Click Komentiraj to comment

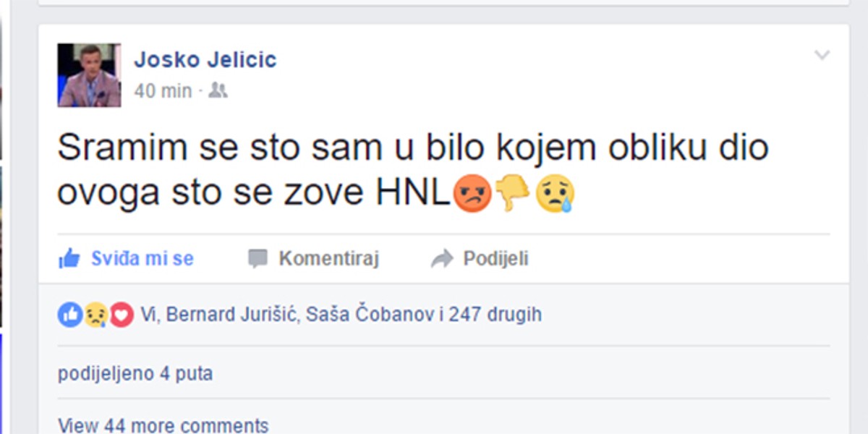tap(331, 257)
